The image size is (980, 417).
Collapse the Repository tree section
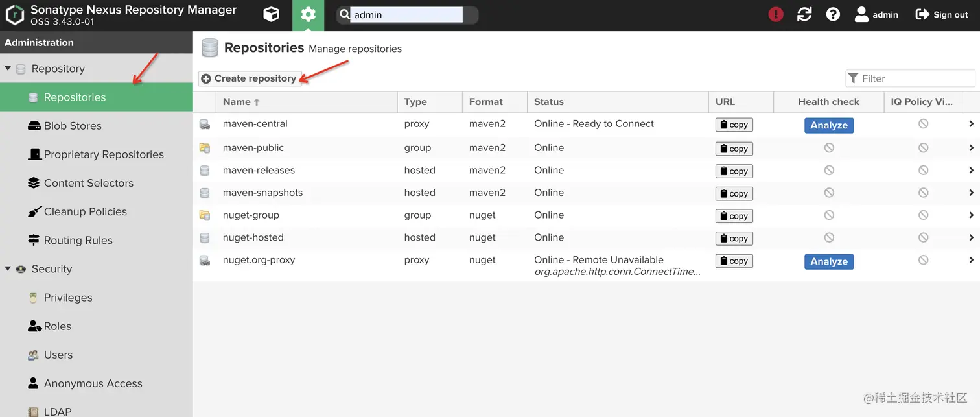coord(8,68)
